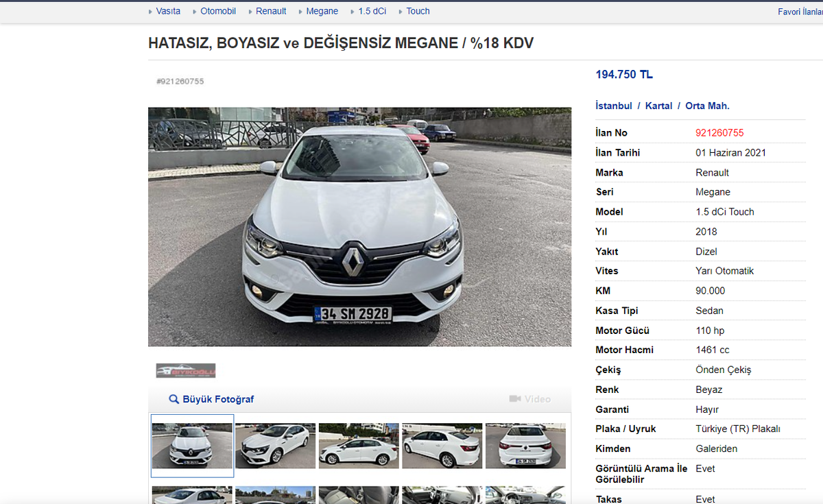This screenshot has height=504, width=823.
Task: Click the Türkiye (TR) Plakalı value
Action: (x=738, y=429)
